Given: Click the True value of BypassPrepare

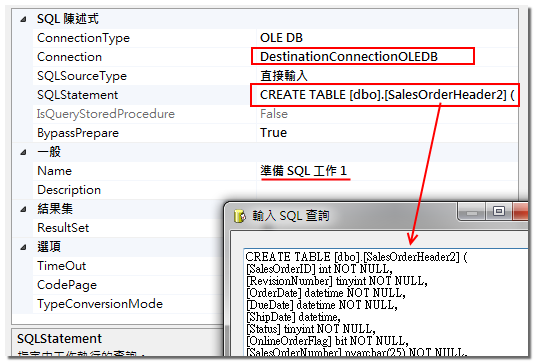Looking at the screenshot, I should pos(273,133).
